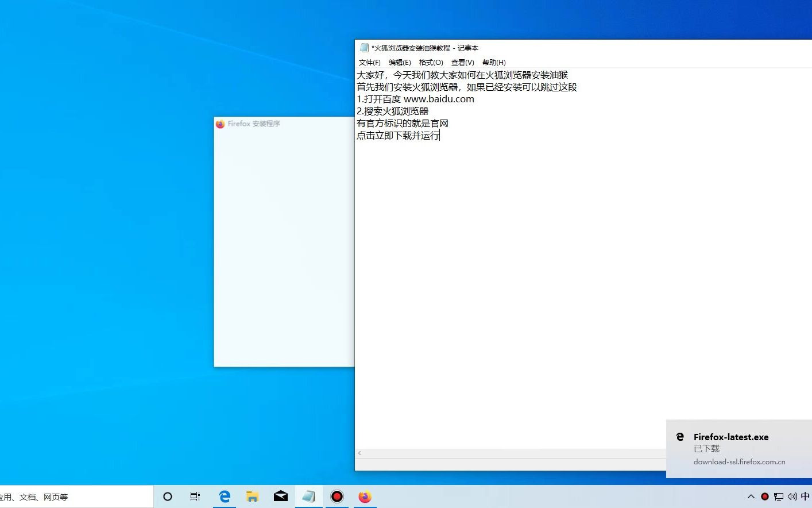Click the red record icon in the system tray
This screenshot has height=508, width=812.
click(x=765, y=497)
